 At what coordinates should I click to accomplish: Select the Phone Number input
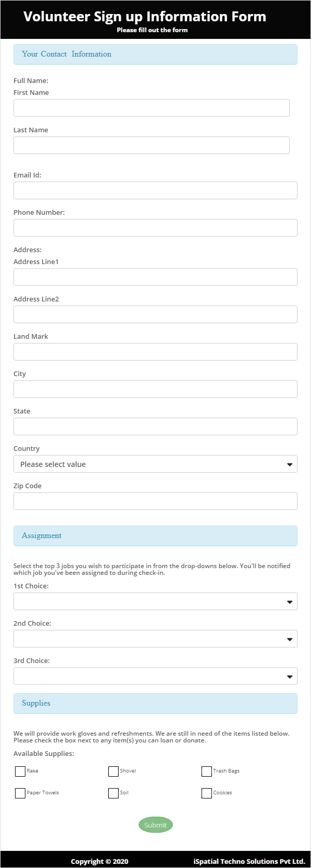(155, 228)
